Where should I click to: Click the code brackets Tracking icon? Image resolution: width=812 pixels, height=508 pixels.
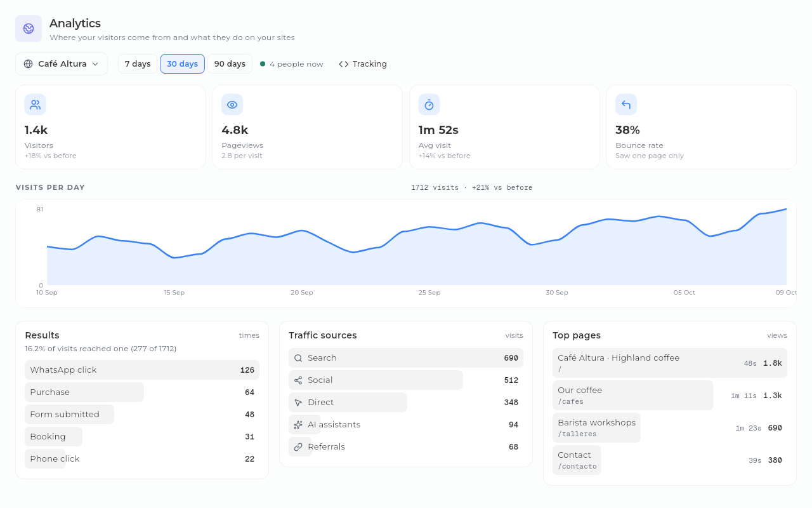[x=344, y=64]
